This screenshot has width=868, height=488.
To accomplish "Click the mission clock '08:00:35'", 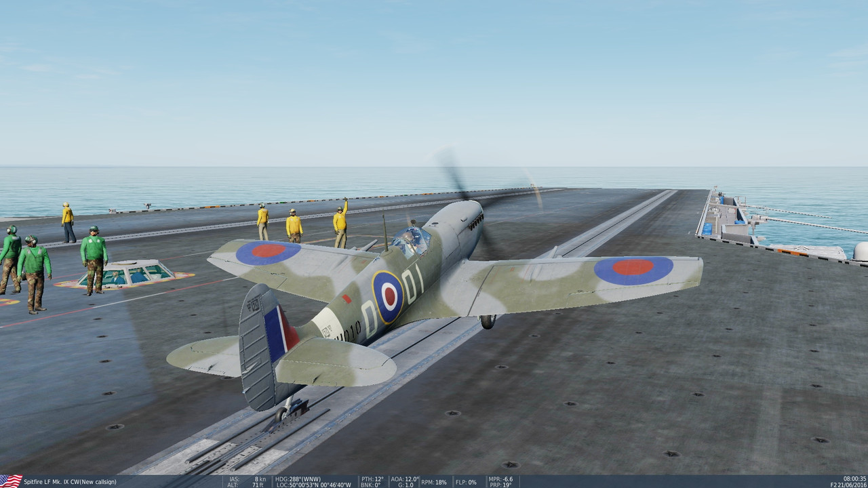I will click(854, 479).
